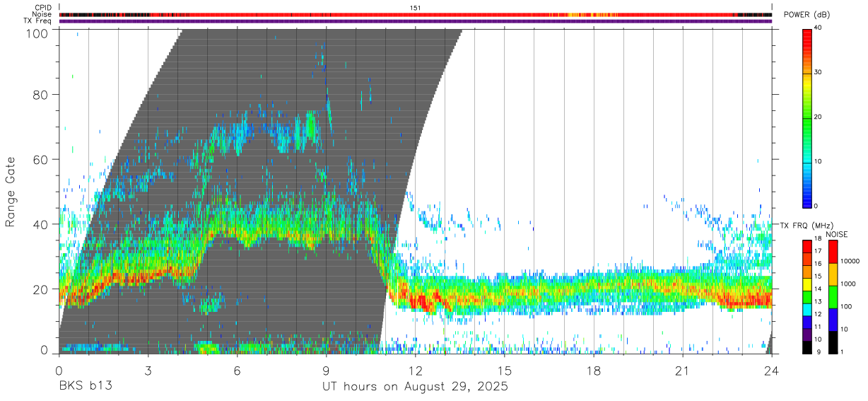Click the 11 tick on the TX FRQ legend
Screen dimensions: 868x401
pos(818,327)
